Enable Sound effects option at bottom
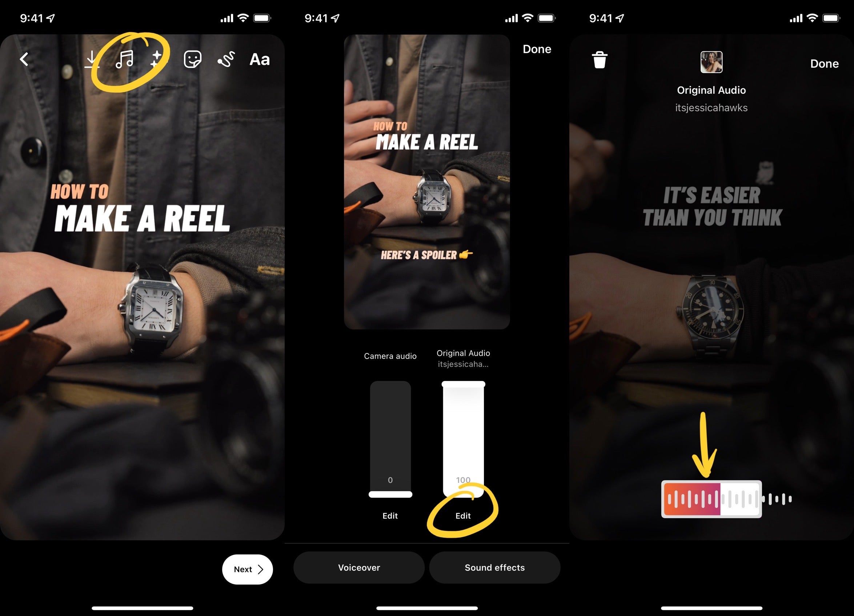This screenshot has height=616, width=854. [494, 568]
